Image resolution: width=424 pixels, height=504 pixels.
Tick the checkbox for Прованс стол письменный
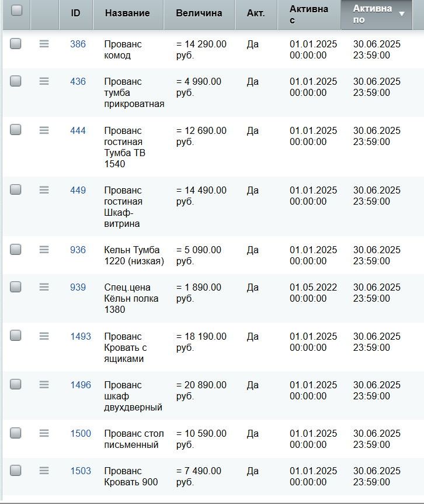(15, 433)
